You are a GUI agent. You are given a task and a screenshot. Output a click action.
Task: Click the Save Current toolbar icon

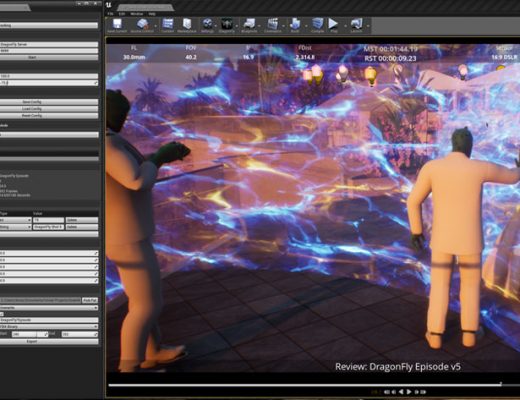coord(117,25)
